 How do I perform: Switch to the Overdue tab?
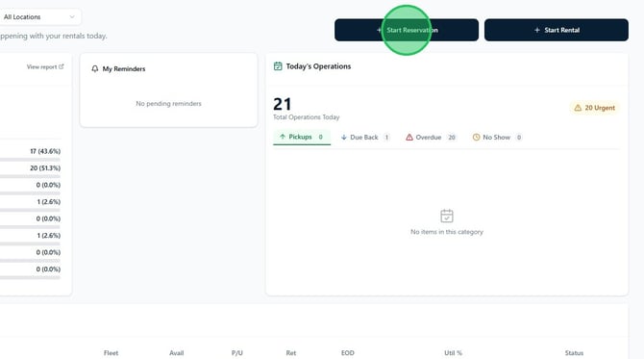432,138
